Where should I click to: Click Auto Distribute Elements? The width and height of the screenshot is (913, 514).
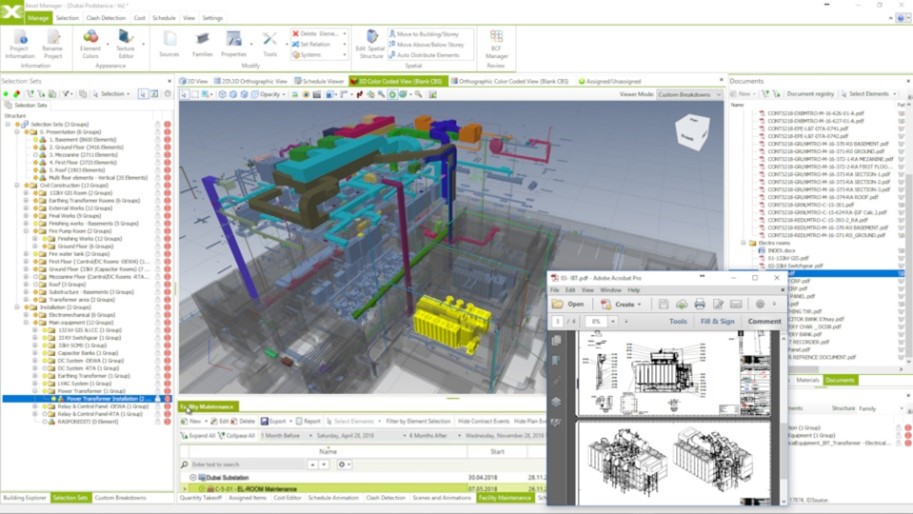(x=424, y=55)
